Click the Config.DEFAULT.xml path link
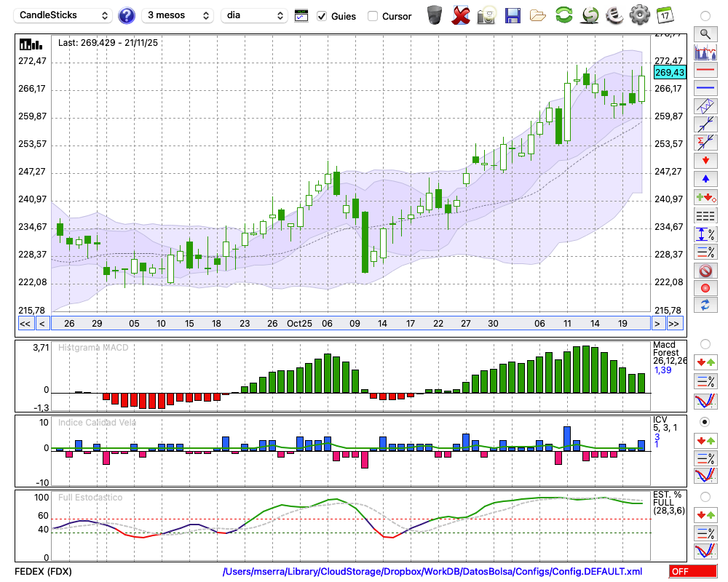This screenshot has width=728, height=582. [x=432, y=571]
